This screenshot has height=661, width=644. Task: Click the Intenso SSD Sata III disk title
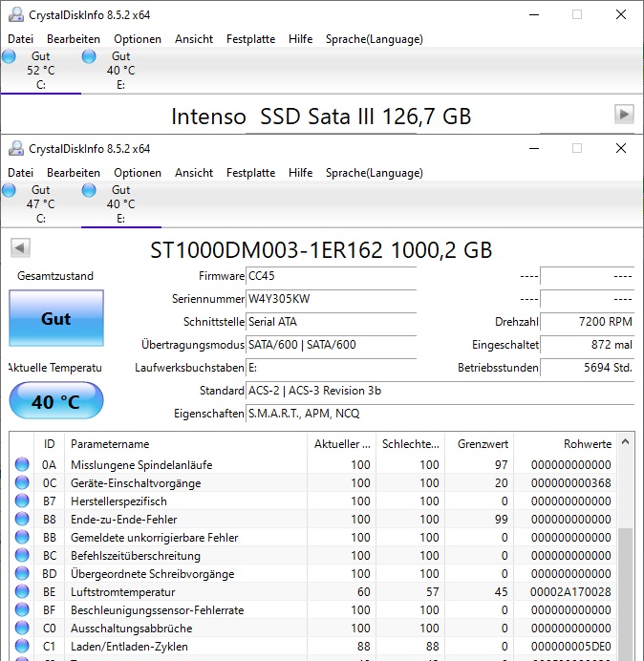click(321, 117)
